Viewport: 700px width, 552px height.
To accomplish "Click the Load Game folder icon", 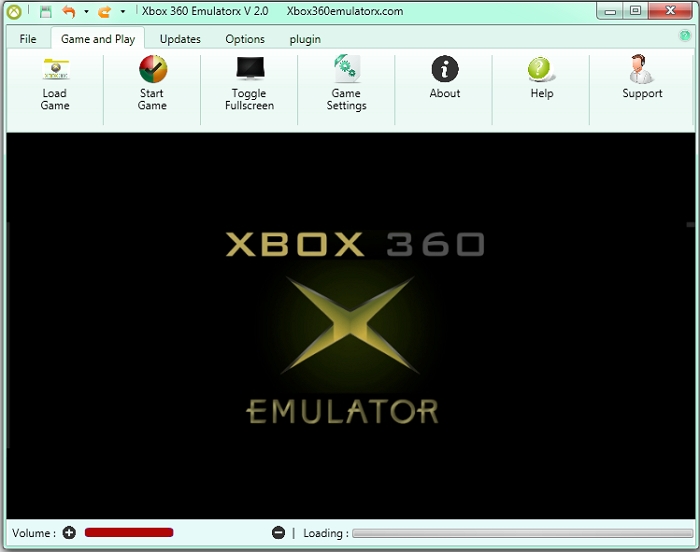I will coord(55,70).
